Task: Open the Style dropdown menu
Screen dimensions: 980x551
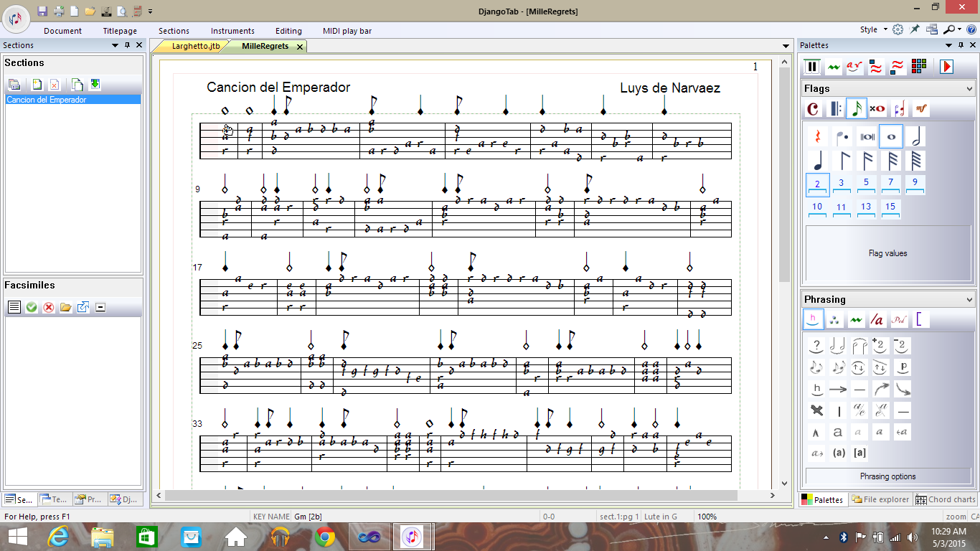Action: [x=872, y=29]
